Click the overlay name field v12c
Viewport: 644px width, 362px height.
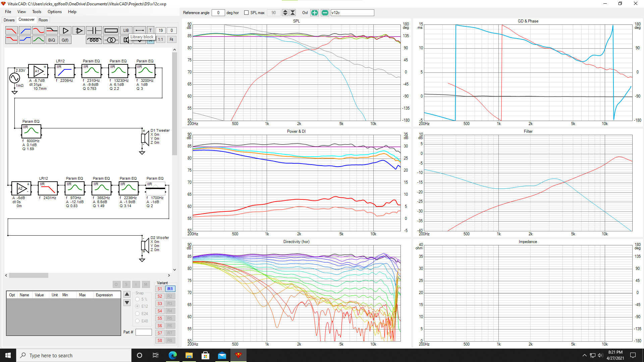[x=352, y=13]
